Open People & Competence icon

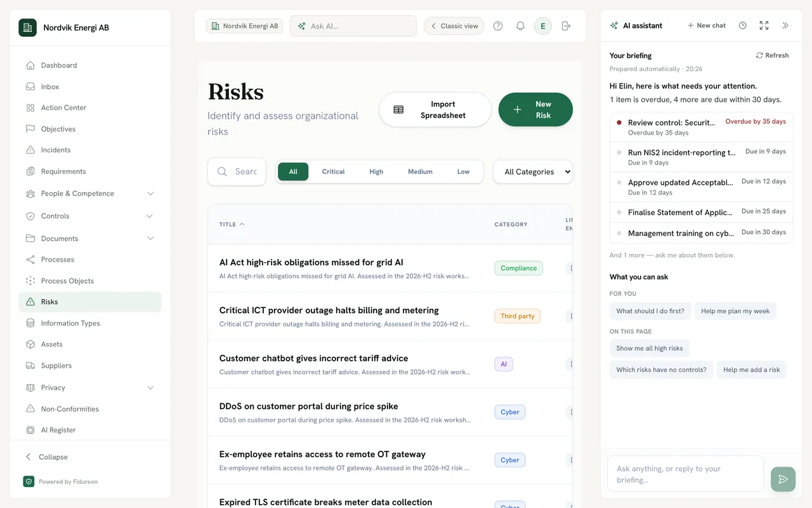pyautogui.click(x=30, y=194)
